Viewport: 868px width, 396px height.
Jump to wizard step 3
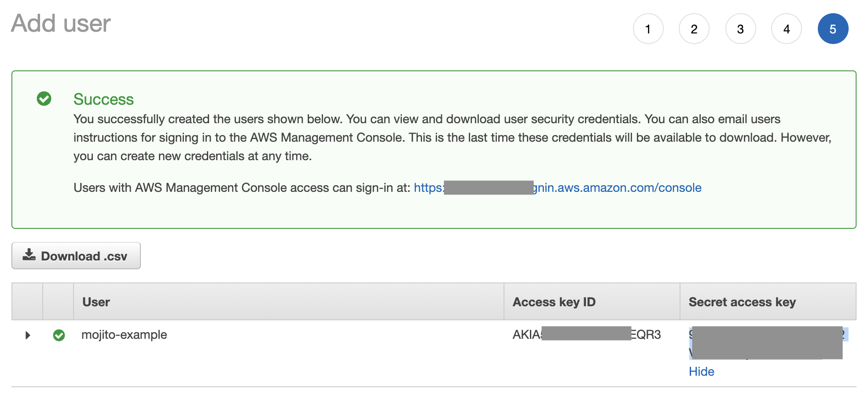coord(740,29)
